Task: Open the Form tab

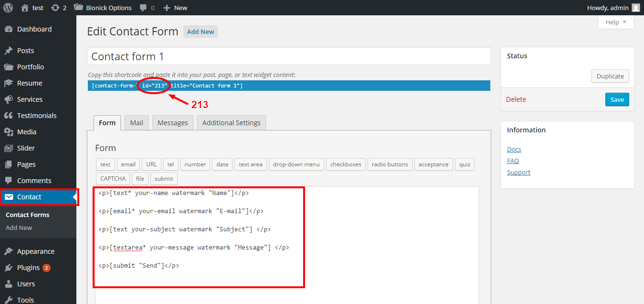Action: [x=107, y=123]
